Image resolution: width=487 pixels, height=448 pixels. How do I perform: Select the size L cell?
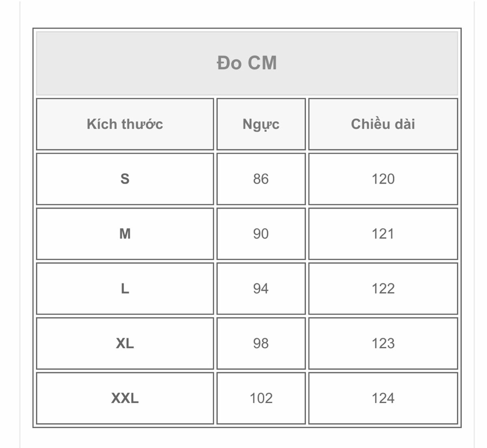(x=125, y=288)
